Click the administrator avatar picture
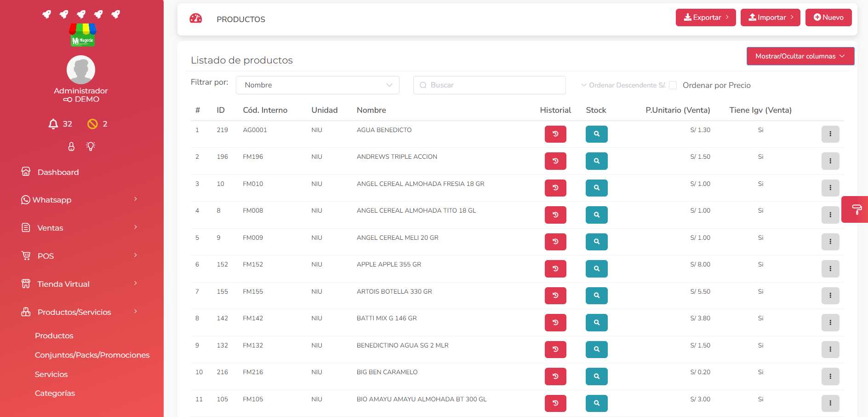 pyautogui.click(x=81, y=69)
